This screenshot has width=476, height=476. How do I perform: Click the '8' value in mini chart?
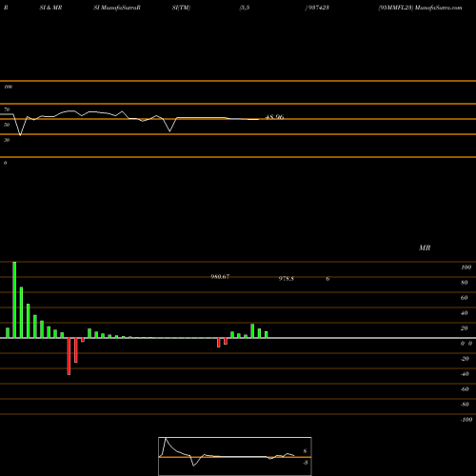305,451
